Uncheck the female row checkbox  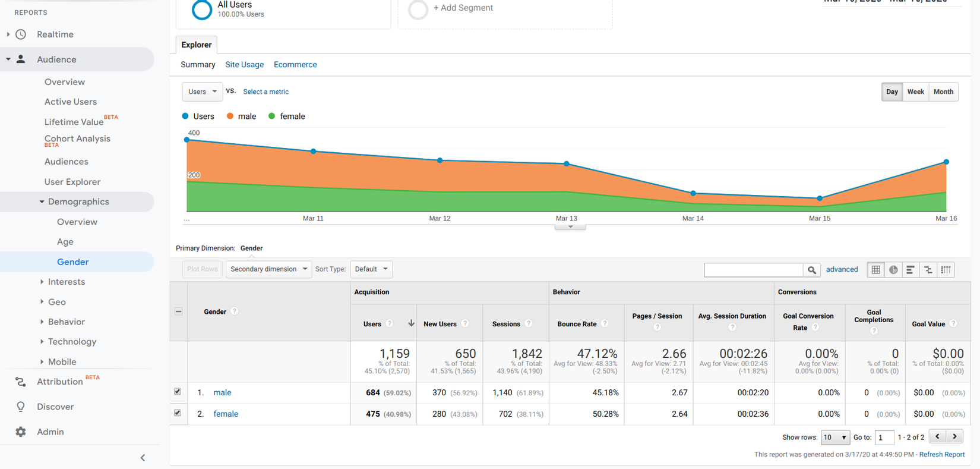point(178,413)
